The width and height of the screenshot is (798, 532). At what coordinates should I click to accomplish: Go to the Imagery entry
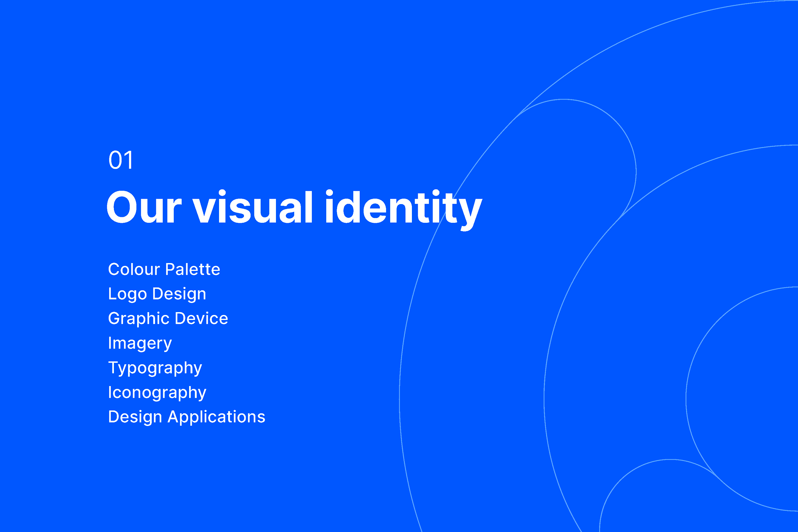[140, 343]
